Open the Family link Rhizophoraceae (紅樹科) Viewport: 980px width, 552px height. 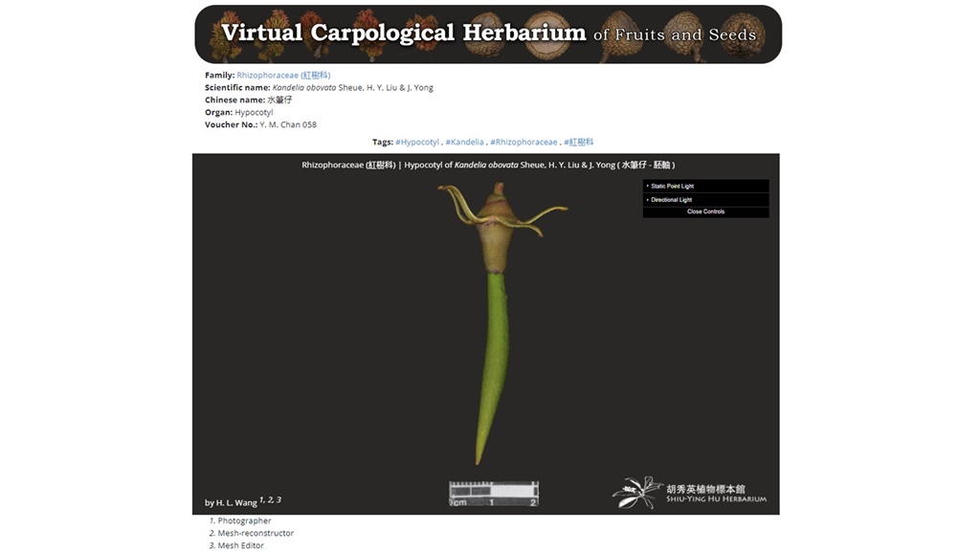click(283, 75)
